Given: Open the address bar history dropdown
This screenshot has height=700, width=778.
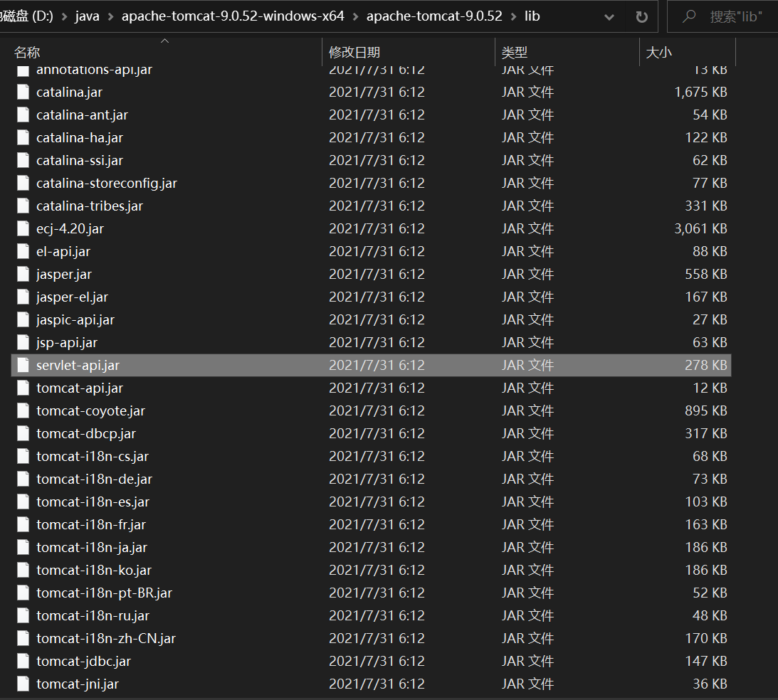Looking at the screenshot, I should coord(609,17).
